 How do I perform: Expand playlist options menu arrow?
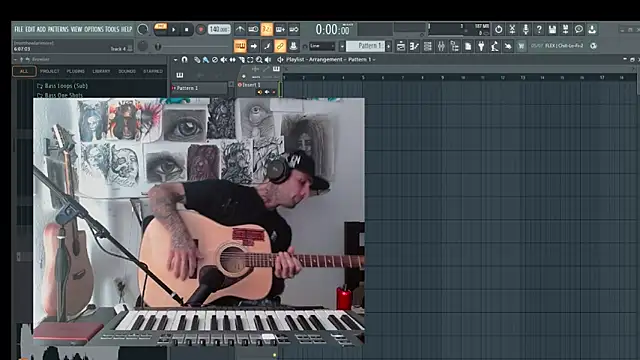tap(176, 60)
